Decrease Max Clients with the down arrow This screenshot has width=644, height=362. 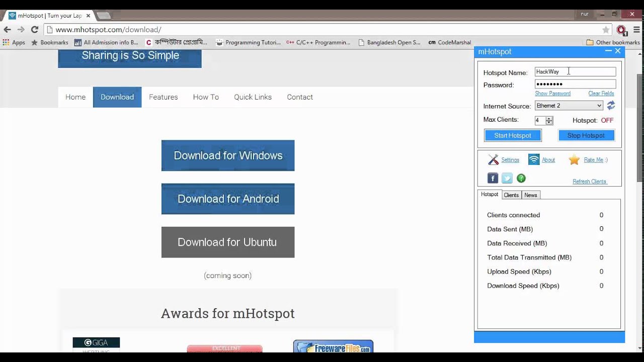549,123
